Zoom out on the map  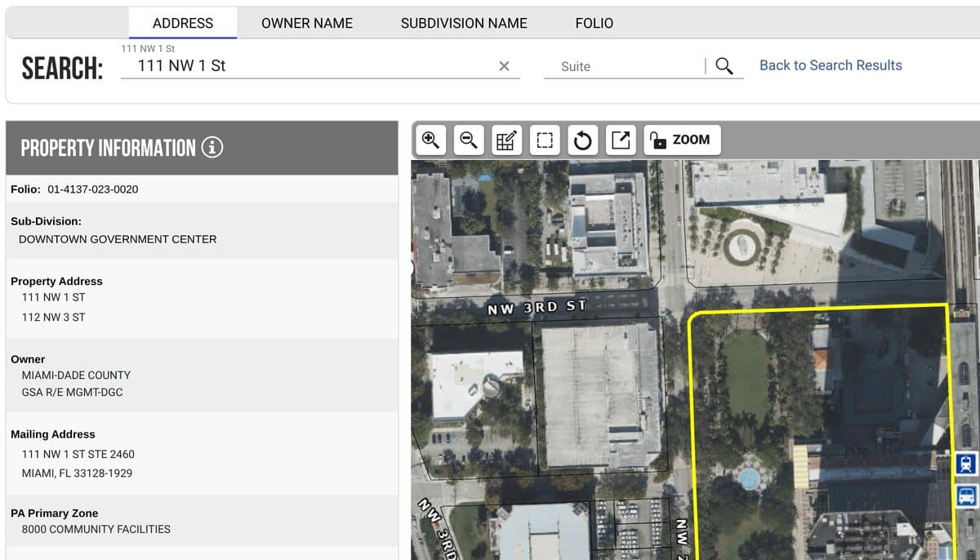pos(468,140)
